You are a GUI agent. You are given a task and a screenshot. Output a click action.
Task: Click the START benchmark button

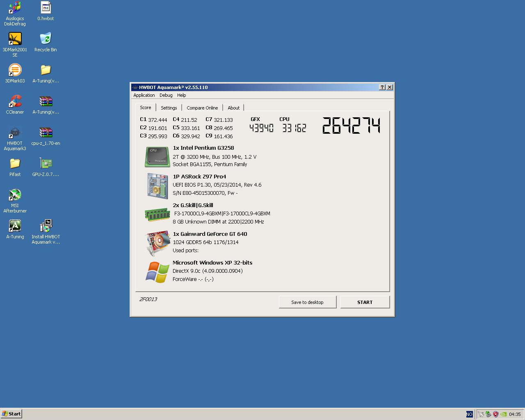(365, 302)
